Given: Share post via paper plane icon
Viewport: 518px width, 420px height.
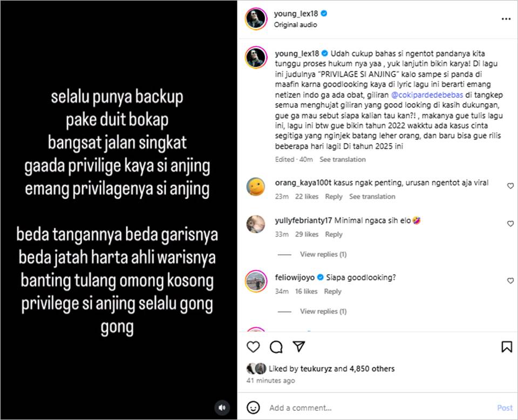Looking at the screenshot, I should pos(298,346).
